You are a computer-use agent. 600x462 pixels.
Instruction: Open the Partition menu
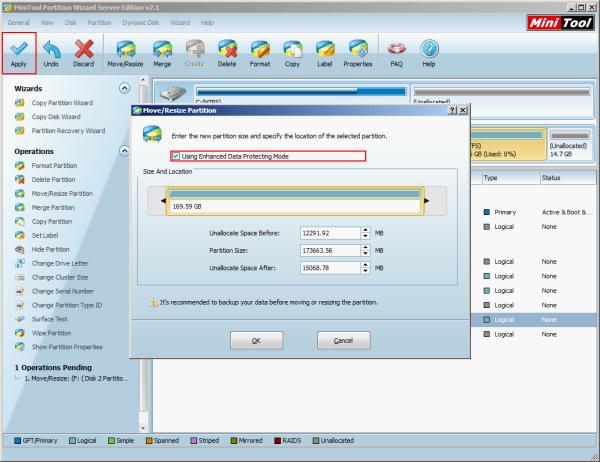99,23
